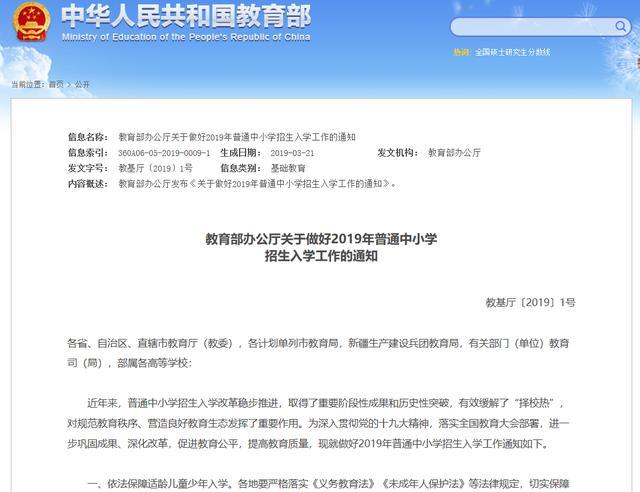Click Ministry of Education English subtitle

pyautogui.click(x=186, y=37)
